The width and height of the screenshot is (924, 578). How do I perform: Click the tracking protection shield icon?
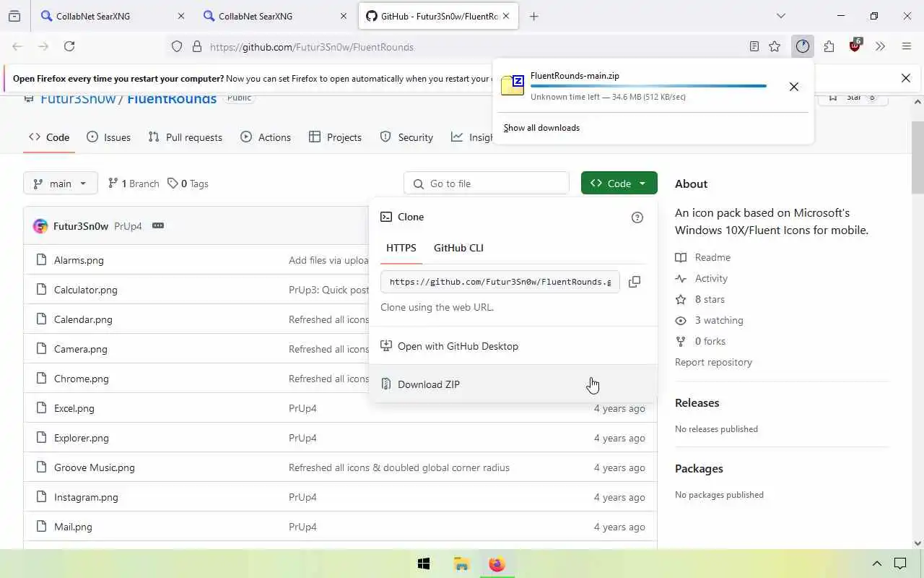[x=177, y=47]
